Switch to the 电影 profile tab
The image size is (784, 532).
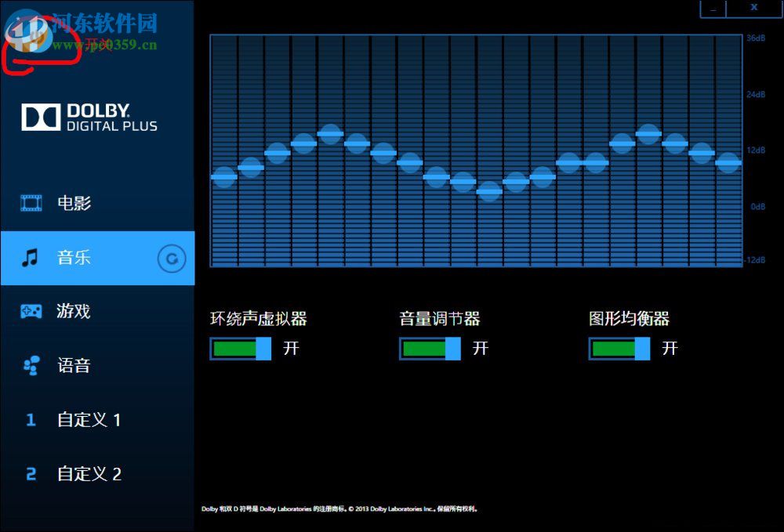tap(74, 203)
